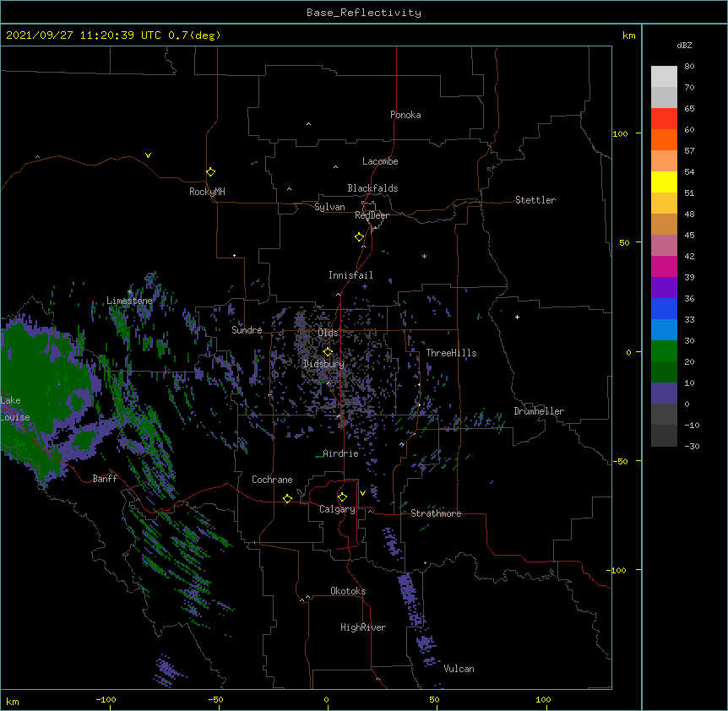Image resolution: width=728 pixels, height=711 pixels.
Task: Pick the blue 36 dBZ legend swatch
Action: [664, 308]
